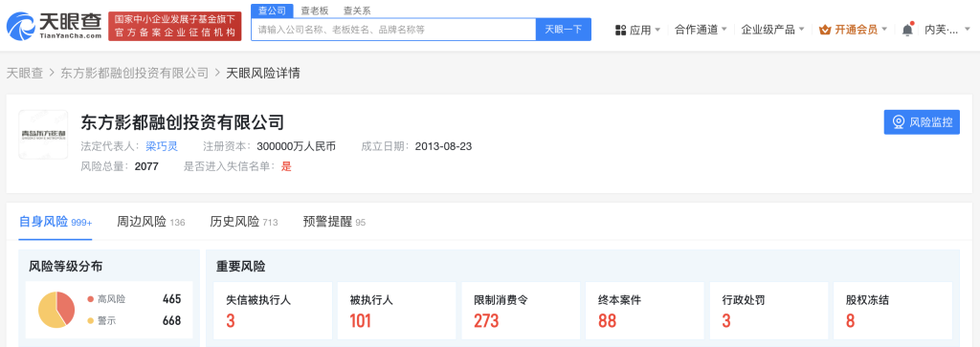Select the 自身风险 tab
Viewport: 980px width, 347px height.
pos(56,222)
